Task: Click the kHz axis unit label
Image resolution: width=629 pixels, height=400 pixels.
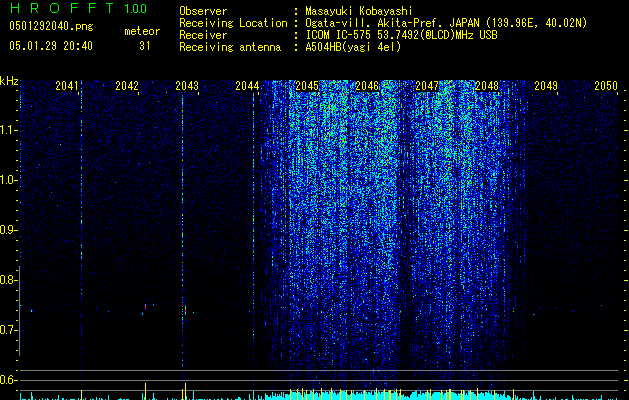Action: [x=9, y=81]
